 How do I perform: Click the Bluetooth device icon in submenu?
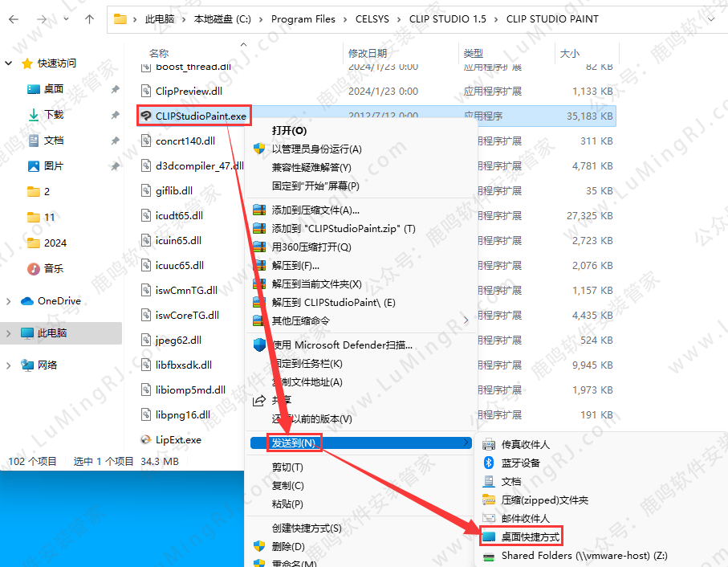pos(488,463)
